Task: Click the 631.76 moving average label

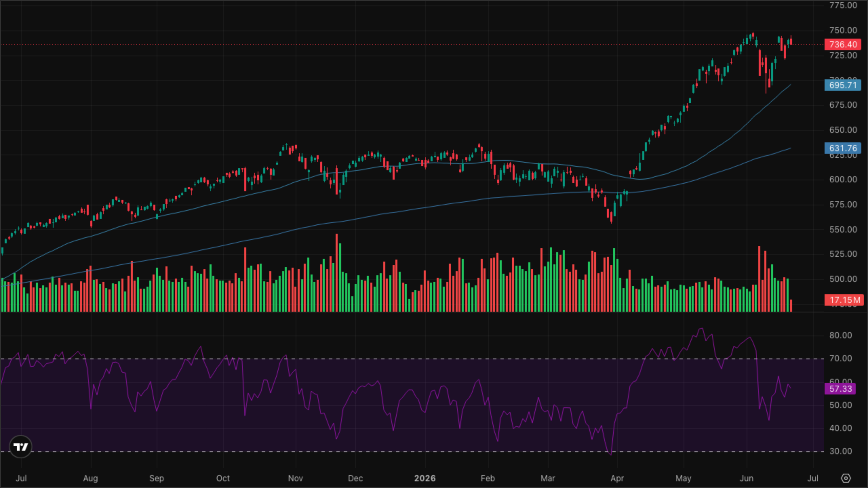Action: (843, 148)
